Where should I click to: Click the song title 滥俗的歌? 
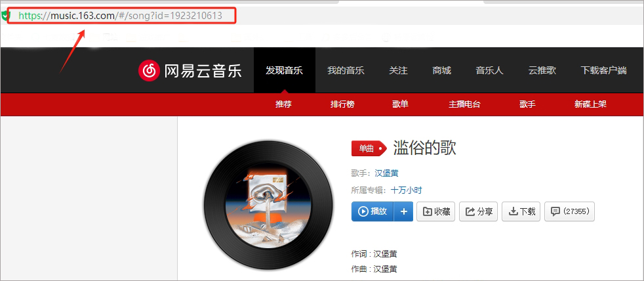tap(425, 148)
